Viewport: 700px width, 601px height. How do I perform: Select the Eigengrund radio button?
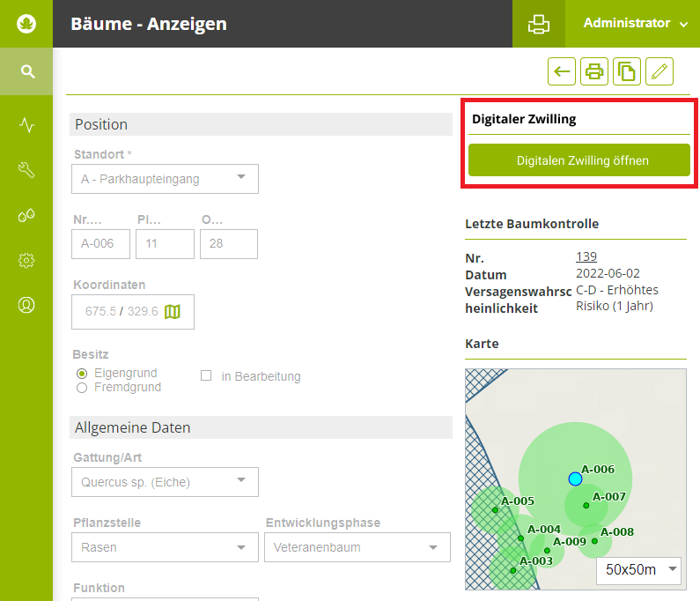82,374
